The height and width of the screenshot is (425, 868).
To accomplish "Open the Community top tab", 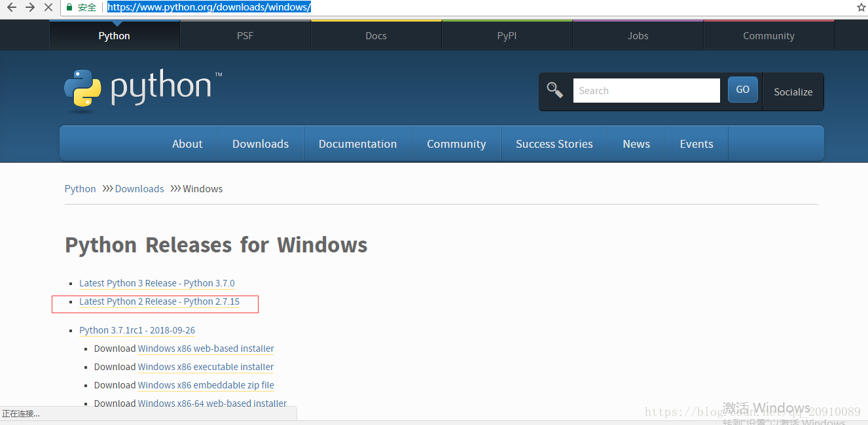I will [769, 35].
